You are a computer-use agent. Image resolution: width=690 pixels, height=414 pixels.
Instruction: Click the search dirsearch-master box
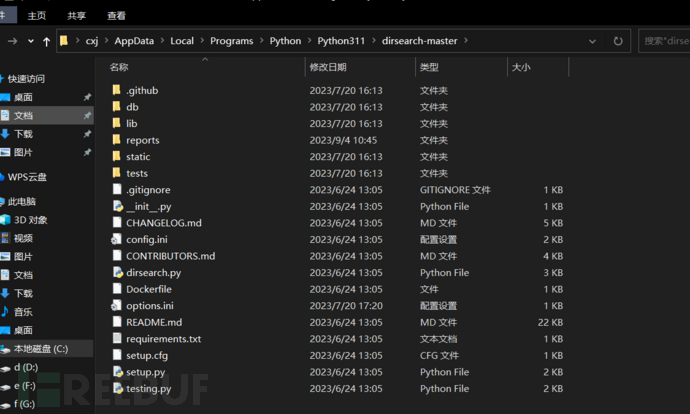tap(664, 41)
